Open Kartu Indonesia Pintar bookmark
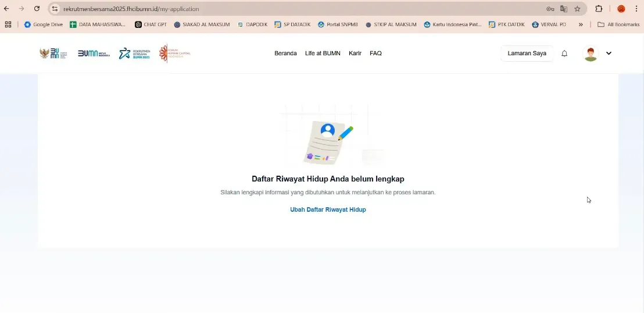This screenshot has height=313, width=644. (453, 24)
